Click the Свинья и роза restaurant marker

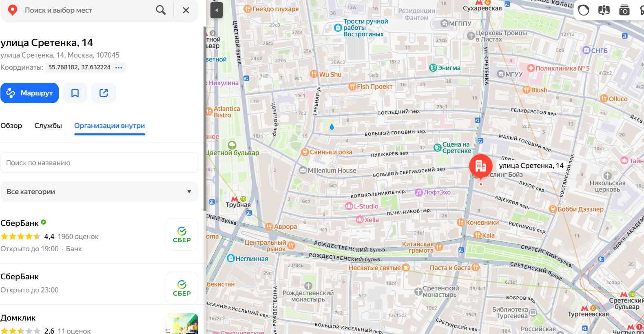click(x=305, y=152)
